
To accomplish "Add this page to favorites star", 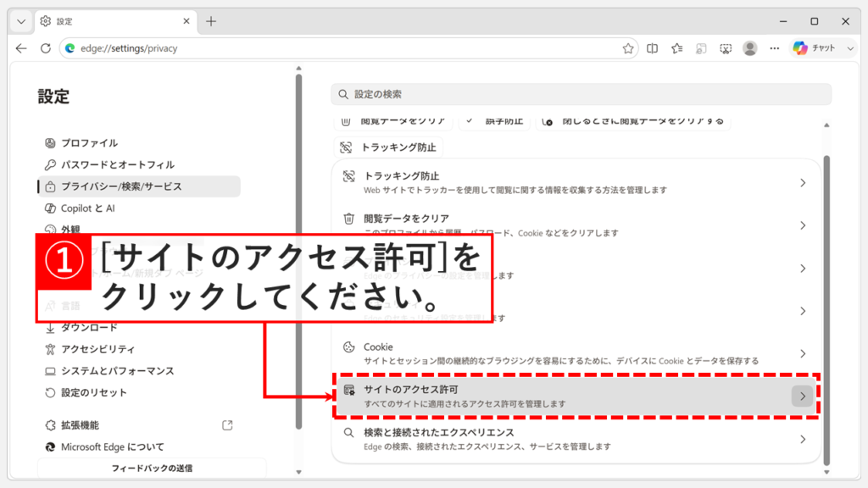I will tap(628, 48).
